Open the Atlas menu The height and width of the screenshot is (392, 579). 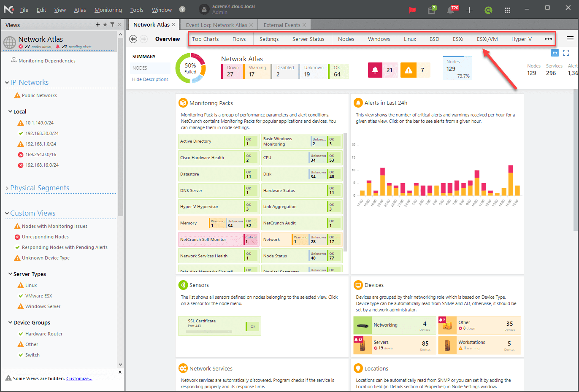(80, 10)
